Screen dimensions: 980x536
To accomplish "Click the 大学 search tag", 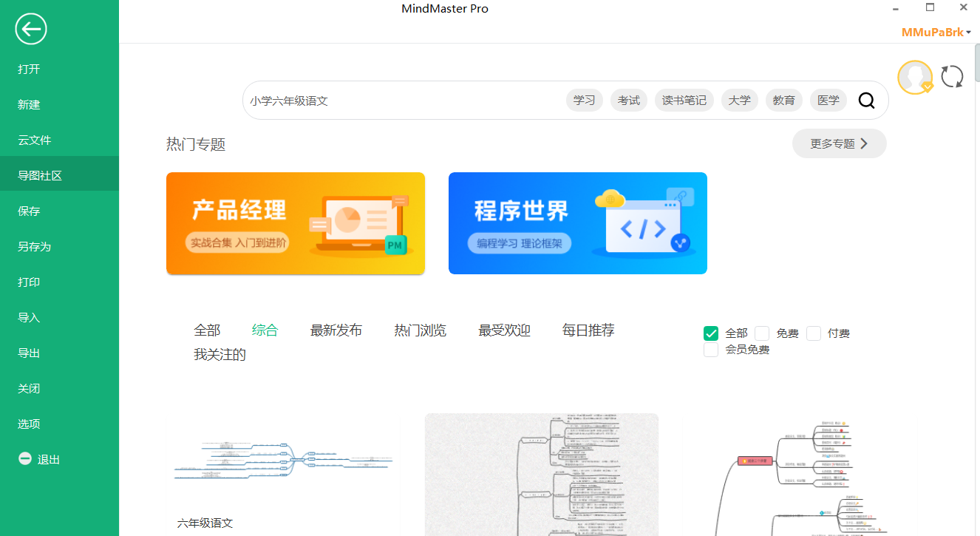I will [739, 101].
